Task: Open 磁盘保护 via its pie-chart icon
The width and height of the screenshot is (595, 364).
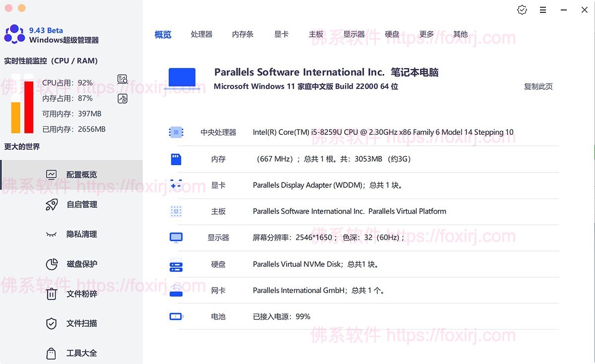Action: (52, 264)
